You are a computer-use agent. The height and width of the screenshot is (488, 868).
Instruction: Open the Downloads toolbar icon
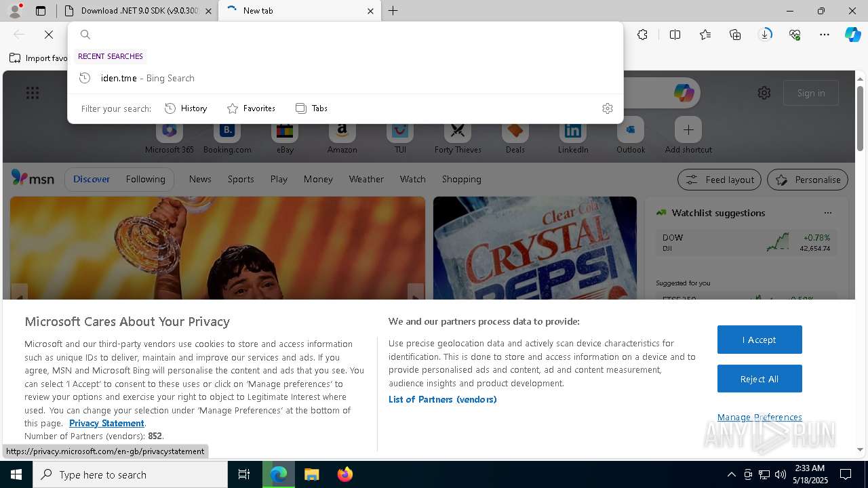tap(765, 35)
